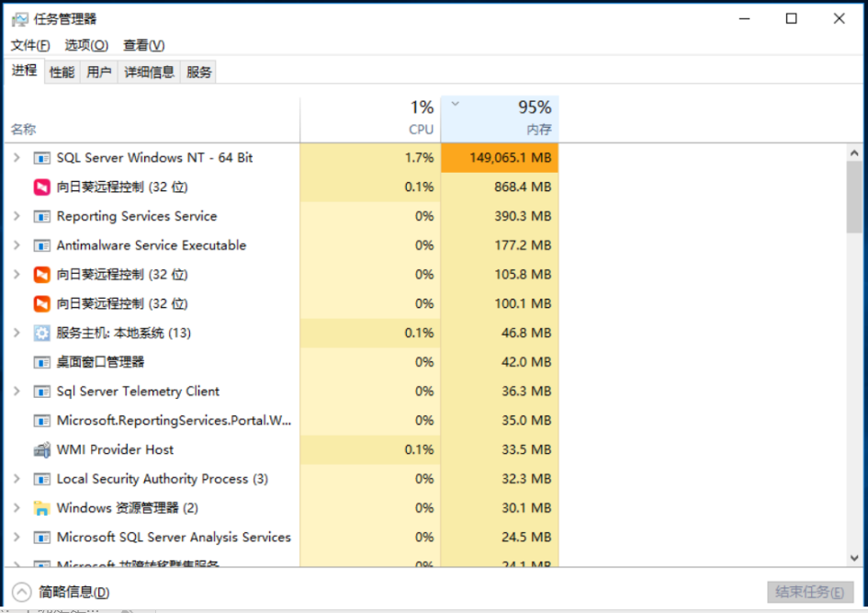Click the Windows 资源管理器 folder icon
This screenshot has width=868, height=613.
(41, 508)
